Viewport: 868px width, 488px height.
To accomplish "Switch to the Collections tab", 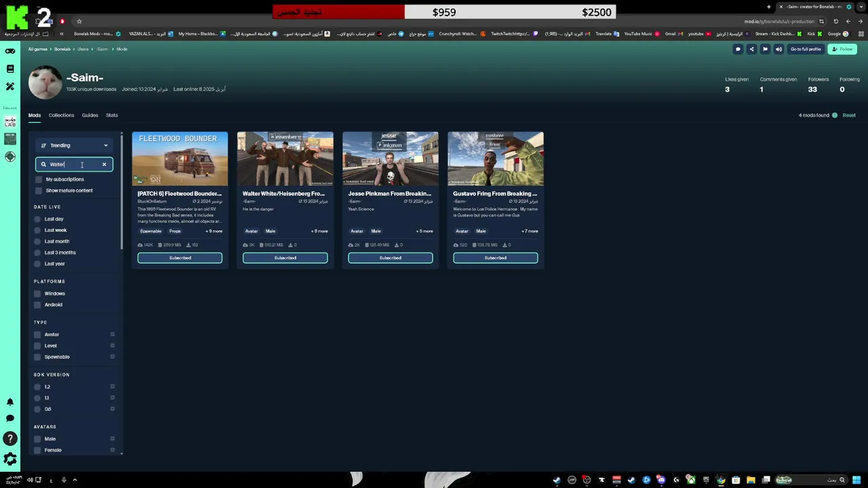I will click(x=61, y=115).
